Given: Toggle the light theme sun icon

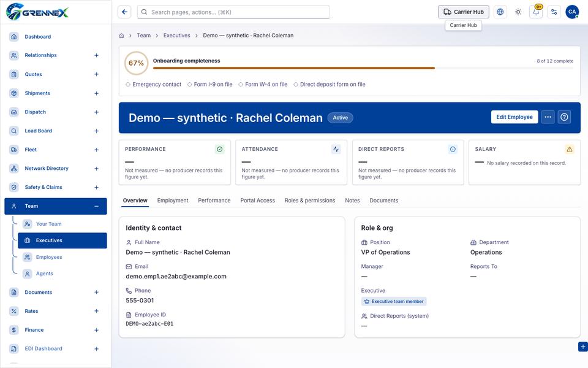Looking at the screenshot, I should tap(518, 12).
